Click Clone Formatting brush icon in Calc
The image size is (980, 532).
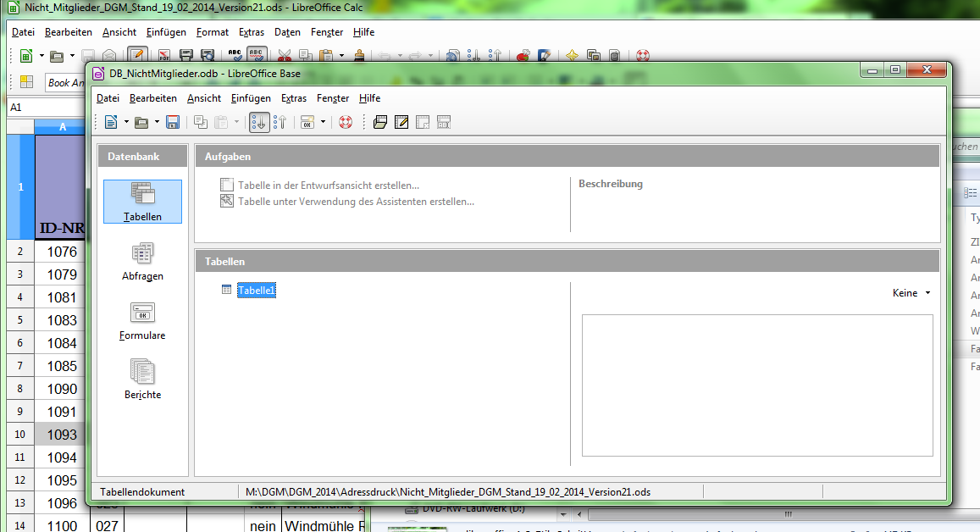[359, 56]
